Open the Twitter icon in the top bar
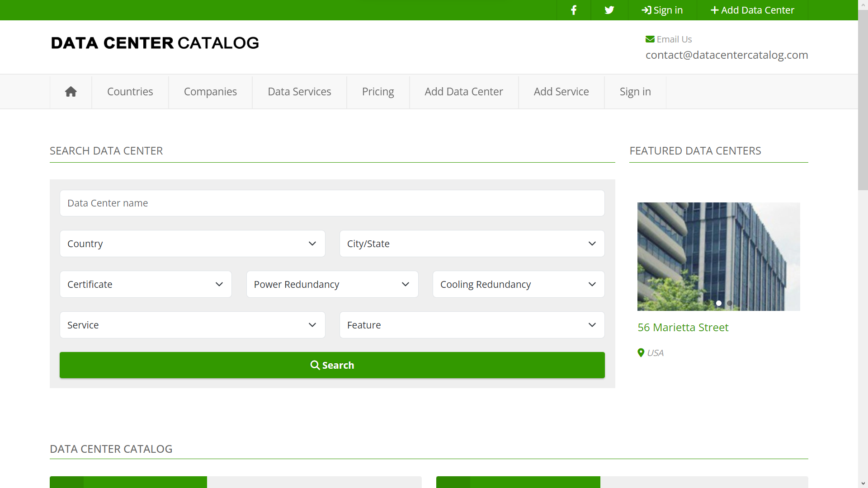The width and height of the screenshot is (868, 488). pos(609,10)
